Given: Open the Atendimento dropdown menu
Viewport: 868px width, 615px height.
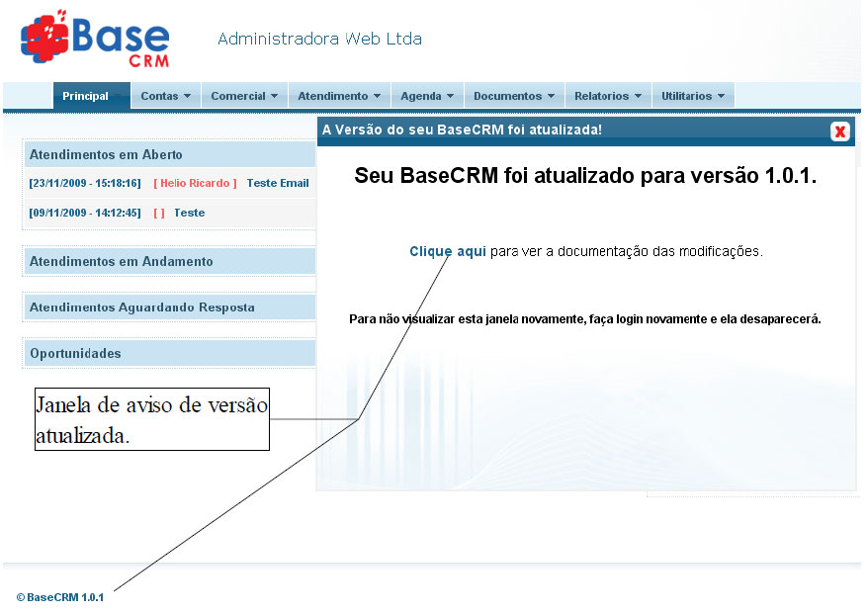Looking at the screenshot, I should click(338, 95).
